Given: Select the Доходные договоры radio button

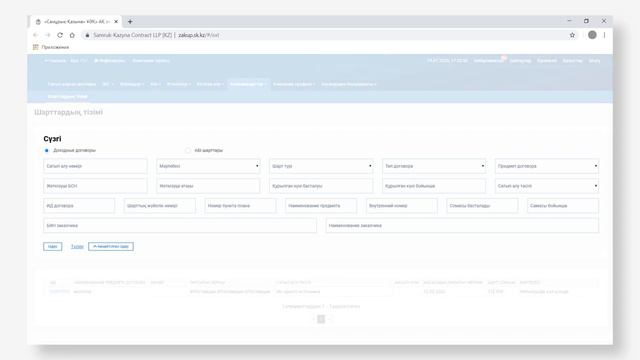Looking at the screenshot, I should click(47, 151).
